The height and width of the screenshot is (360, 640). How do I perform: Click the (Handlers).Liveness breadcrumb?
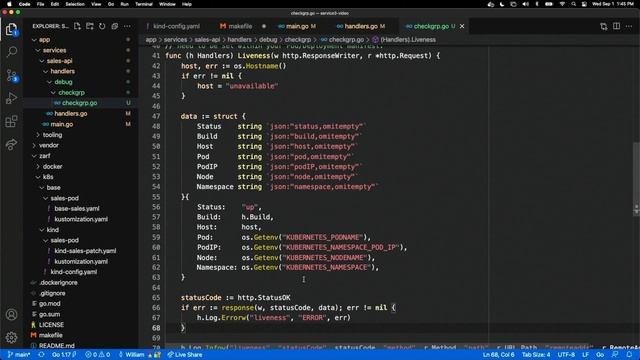click(408, 40)
